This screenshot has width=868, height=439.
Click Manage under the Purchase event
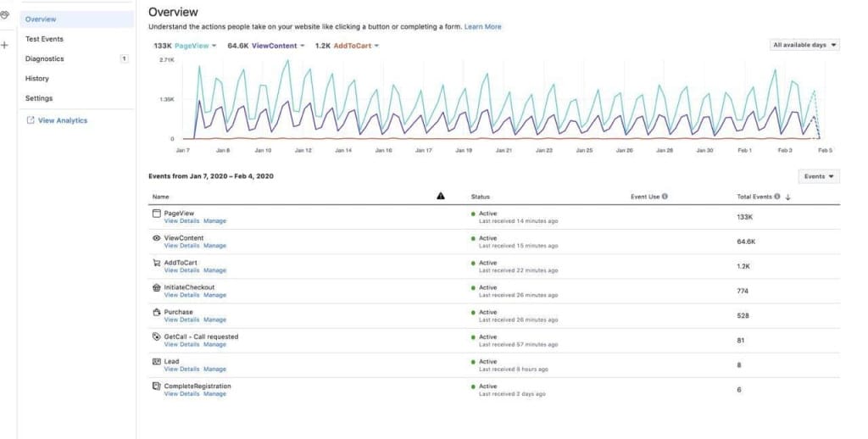tap(214, 320)
